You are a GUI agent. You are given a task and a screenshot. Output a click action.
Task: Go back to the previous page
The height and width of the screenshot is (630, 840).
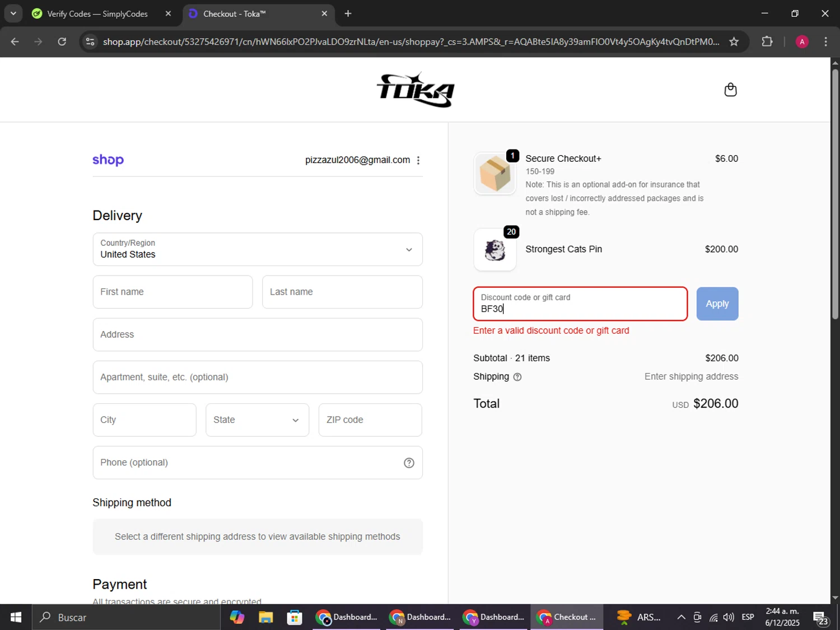click(15, 41)
